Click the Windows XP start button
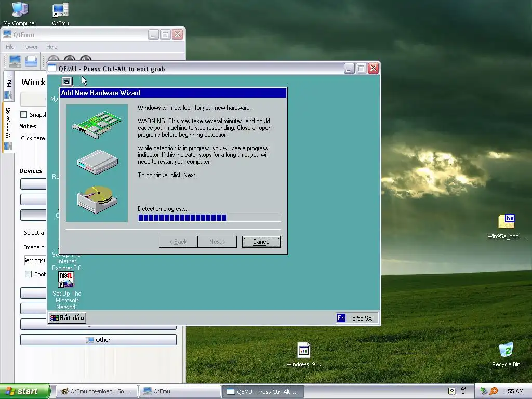The width and height of the screenshot is (532, 399). tap(24, 391)
